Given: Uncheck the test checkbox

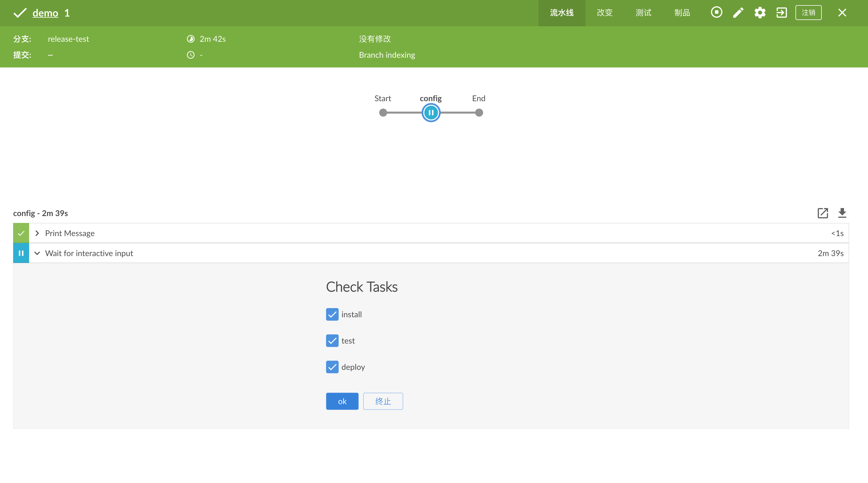Looking at the screenshot, I should 332,341.
